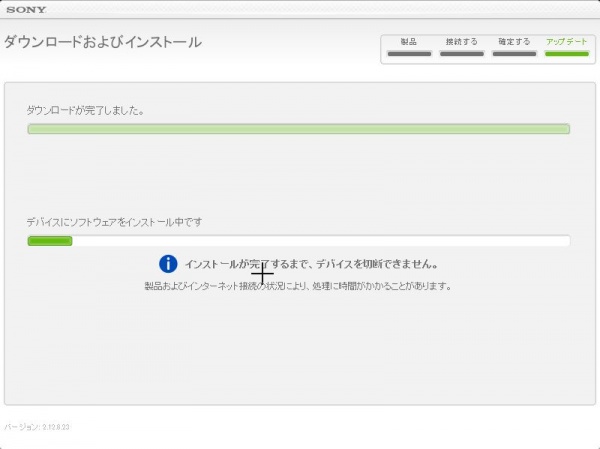Switch to the アップデート step tab

pyautogui.click(x=567, y=42)
